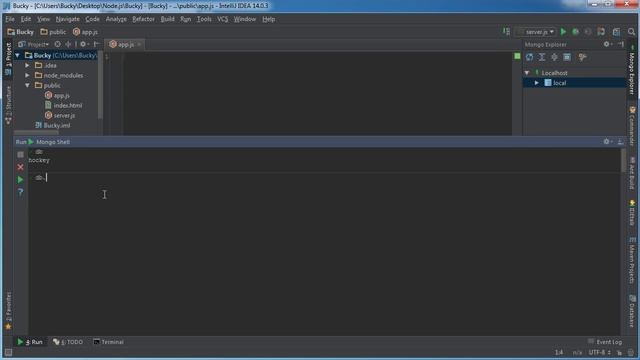
Task: Hide the Run tool window panel
Action: [x=620, y=142]
